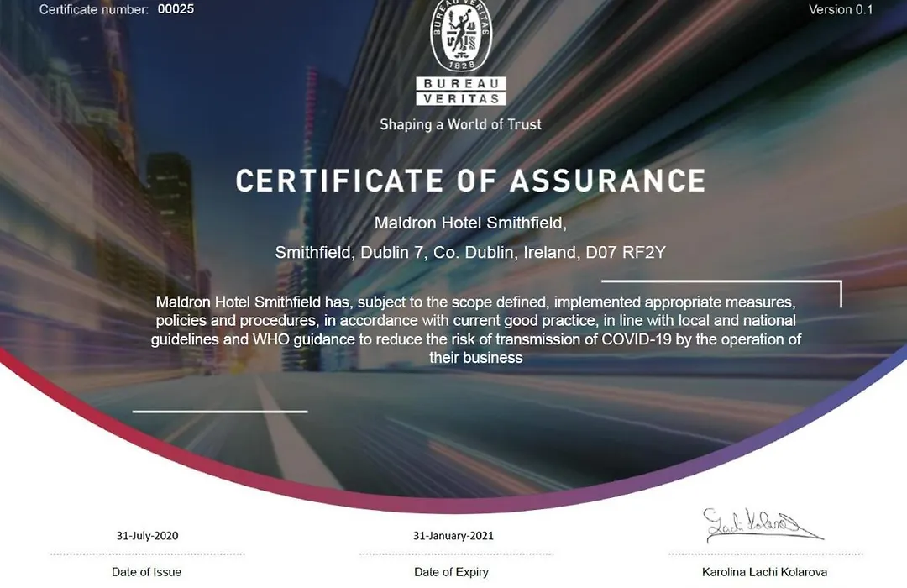Viewport: 907px width, 588px height.
Task: Click the name 'Karolina Lachi Kolarova'
Action: pyautogui.click(x=764, y=572)
